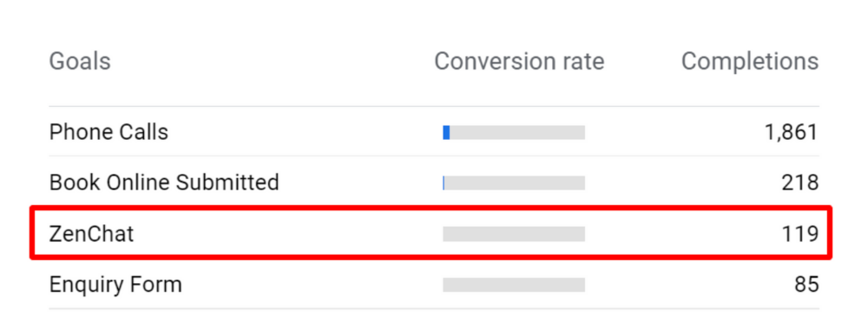Viewport: 868px width, 325px height.
Task: Click the 85 completions value
Action: coord(806,284)
